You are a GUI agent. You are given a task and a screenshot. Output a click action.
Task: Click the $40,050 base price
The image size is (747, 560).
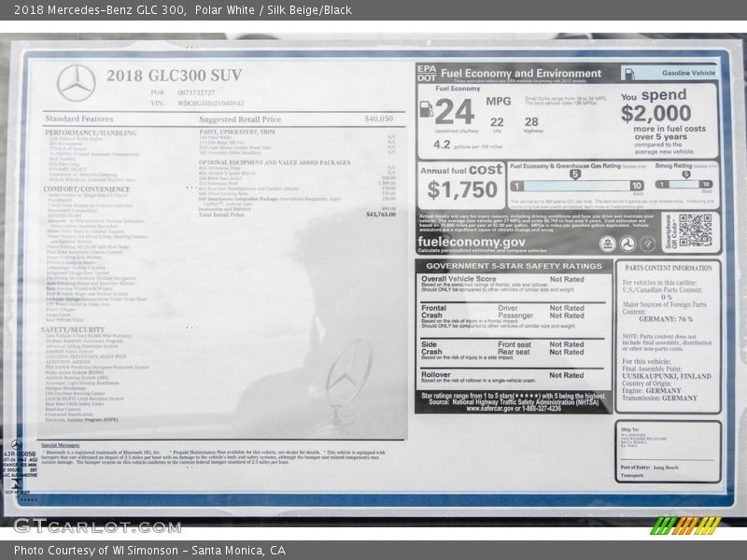[x=379, y=119]
